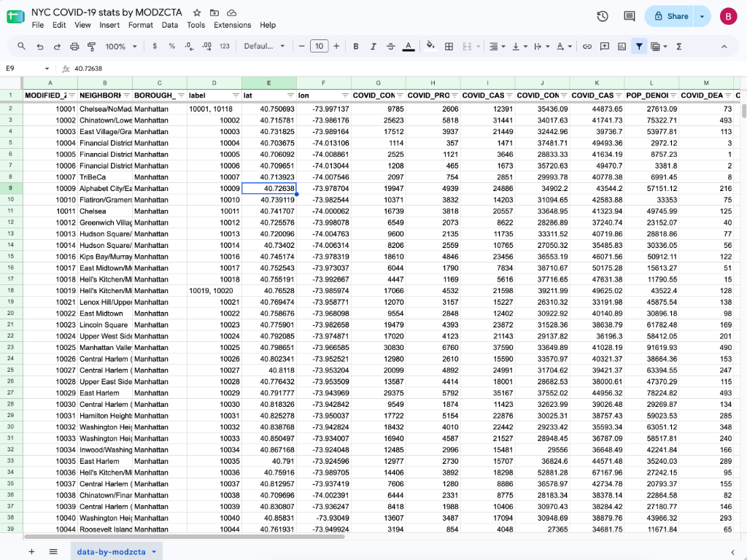Open the File menu
Screen dimensions: 747x560
pos(38,25)
